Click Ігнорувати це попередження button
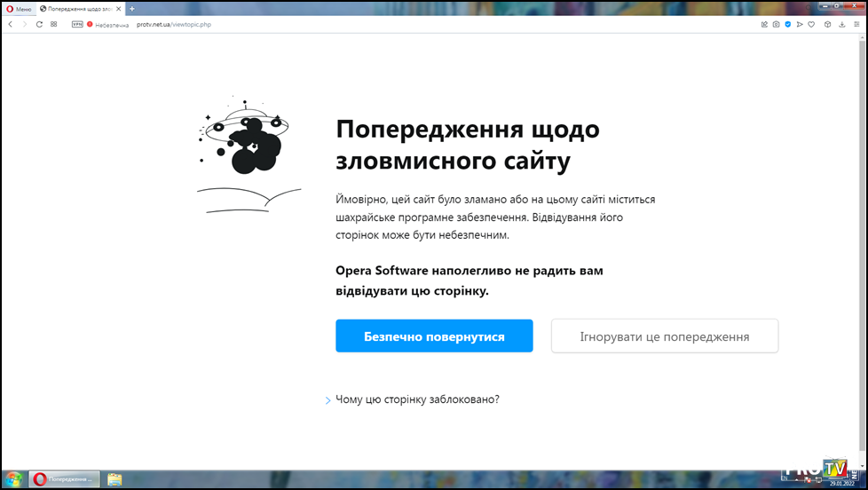Viewport: 868px width, 490px height. pos(664,336)
